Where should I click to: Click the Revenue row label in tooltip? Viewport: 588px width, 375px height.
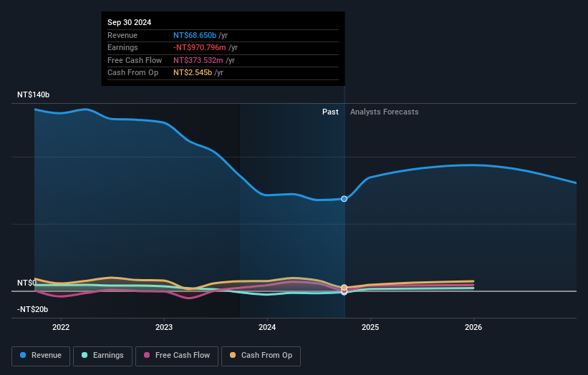pos(122,35)
